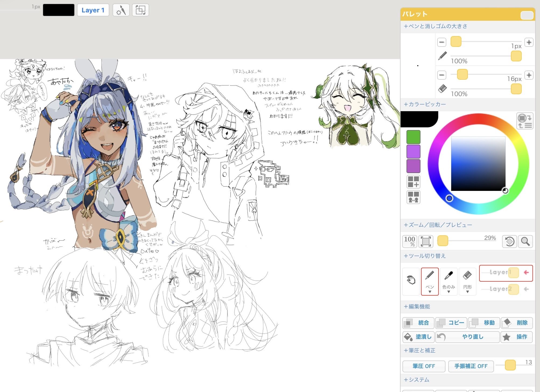Click the saturation-brightness square
Image resolution: width=540 pixels, height=392 pixels.
tap(478, 164)
